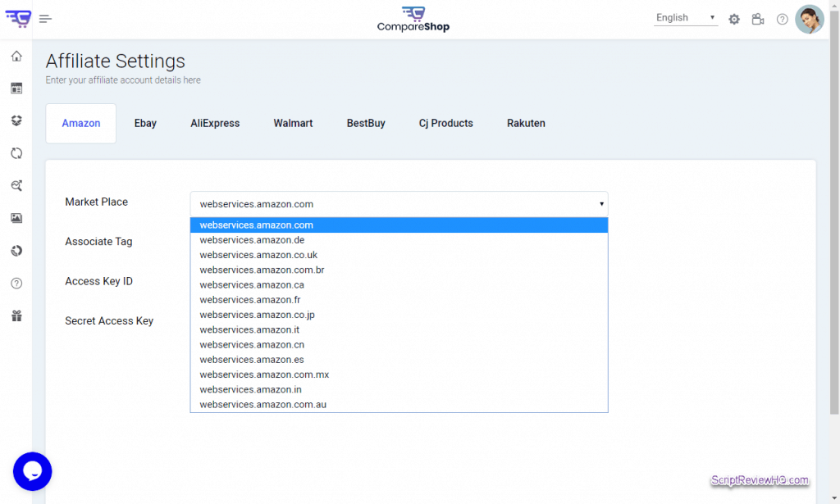Pick webservices.amazon.co.jp option
This screenshot has width=840, height=504.
pyautogui.click(x=399, y=315)
